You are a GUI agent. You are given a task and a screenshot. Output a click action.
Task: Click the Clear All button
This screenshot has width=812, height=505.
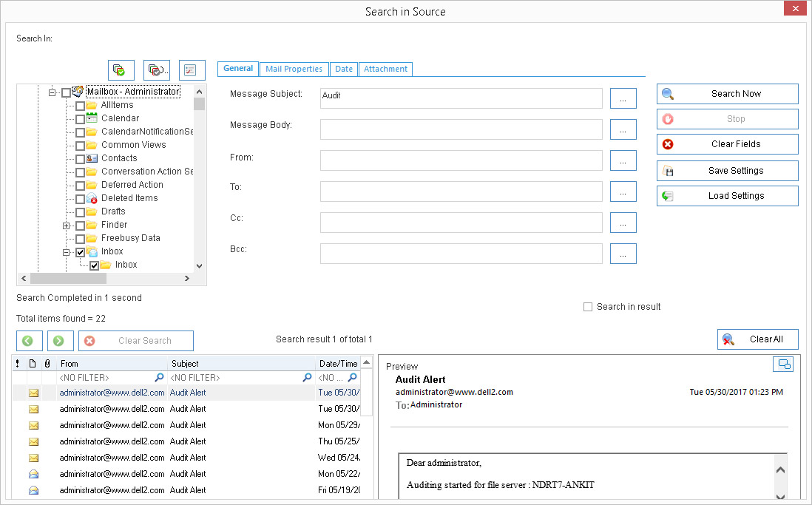point(757,339)
